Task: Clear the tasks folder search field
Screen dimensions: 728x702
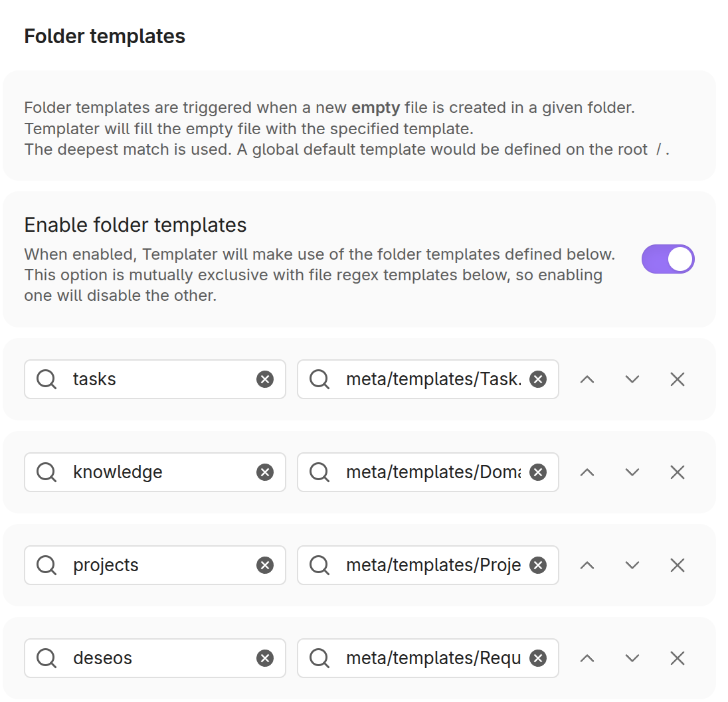Action: (x=265, y=379)
